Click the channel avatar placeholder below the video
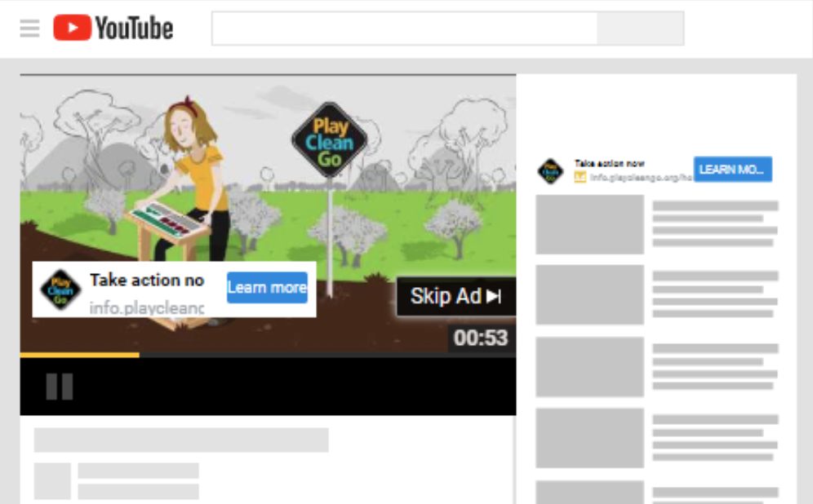The image size is (813, 504). tap(52, 481)
